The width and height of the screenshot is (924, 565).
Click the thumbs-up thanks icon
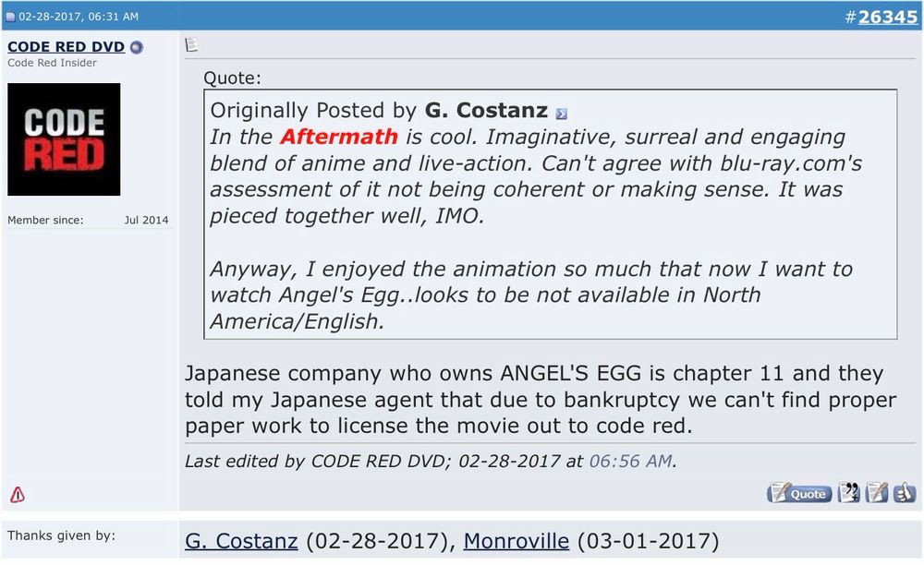click(903, 493)
